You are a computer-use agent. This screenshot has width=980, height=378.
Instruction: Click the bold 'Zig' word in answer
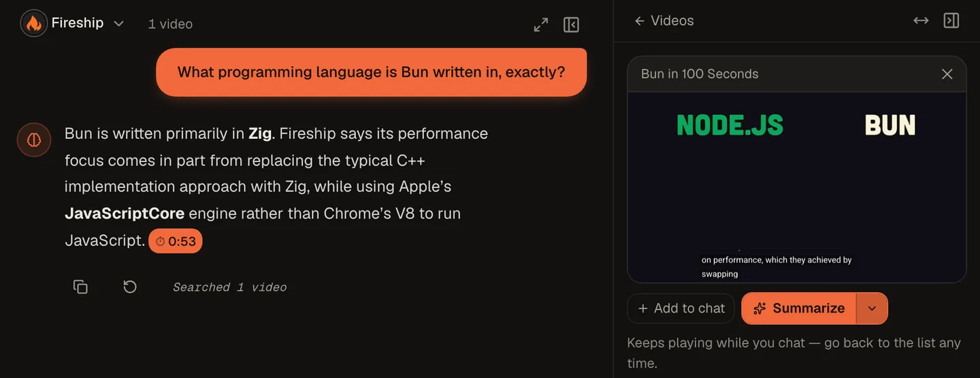pyautogui.click(x=260, y=133)
